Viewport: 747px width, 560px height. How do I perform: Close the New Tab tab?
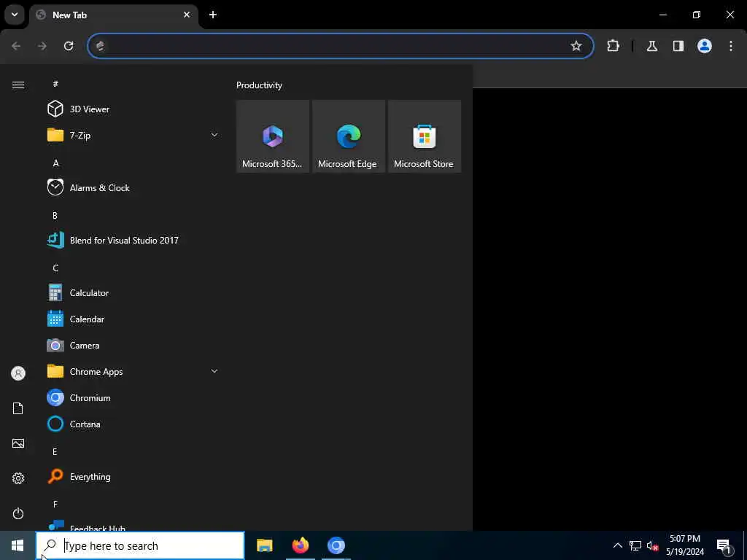tap(187, 15)
